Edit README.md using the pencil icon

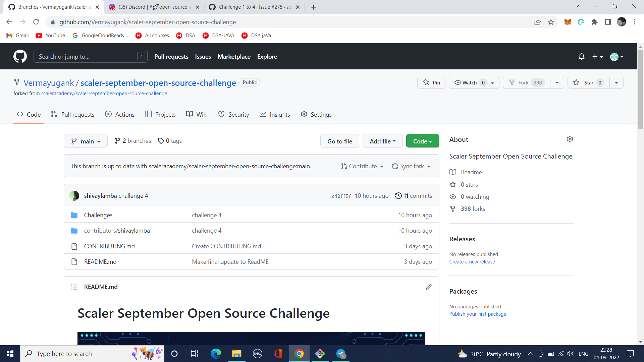(x=428, y=287)
